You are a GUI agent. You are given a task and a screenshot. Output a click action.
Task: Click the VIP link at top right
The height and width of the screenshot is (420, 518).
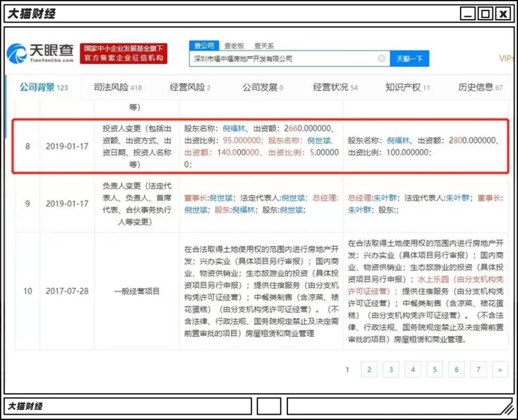point(506,59)
